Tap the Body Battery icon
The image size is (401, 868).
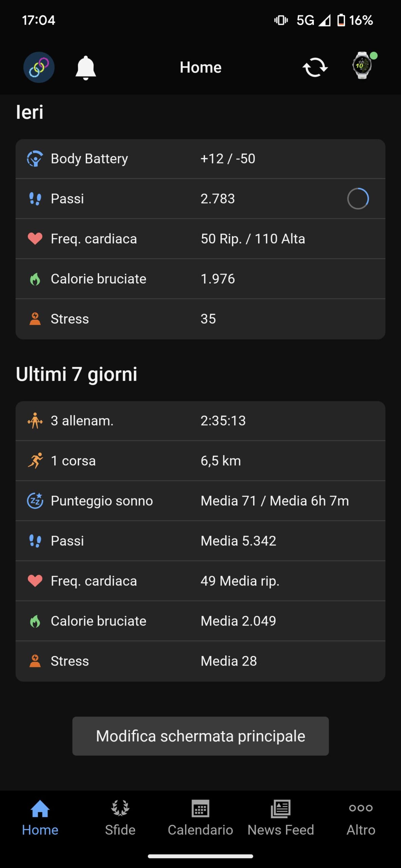[x=35, y=159]
